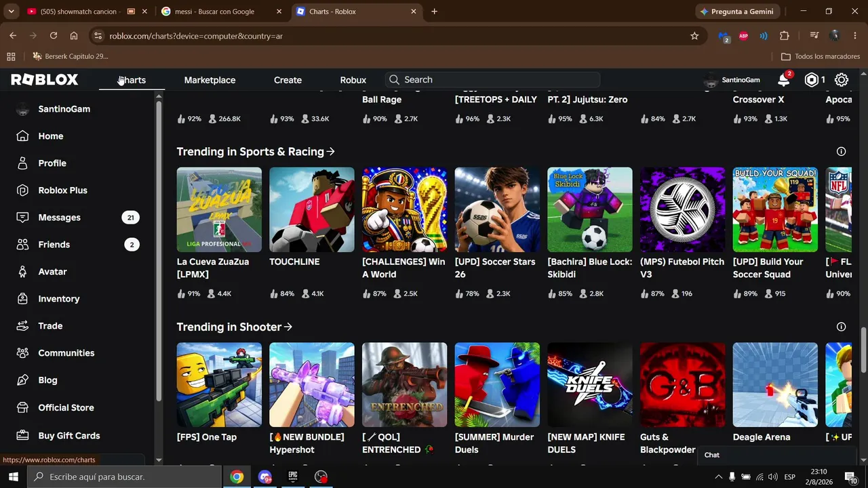
Task: Open the ESP language selector in the taskbar
Action: pos(789,476)
